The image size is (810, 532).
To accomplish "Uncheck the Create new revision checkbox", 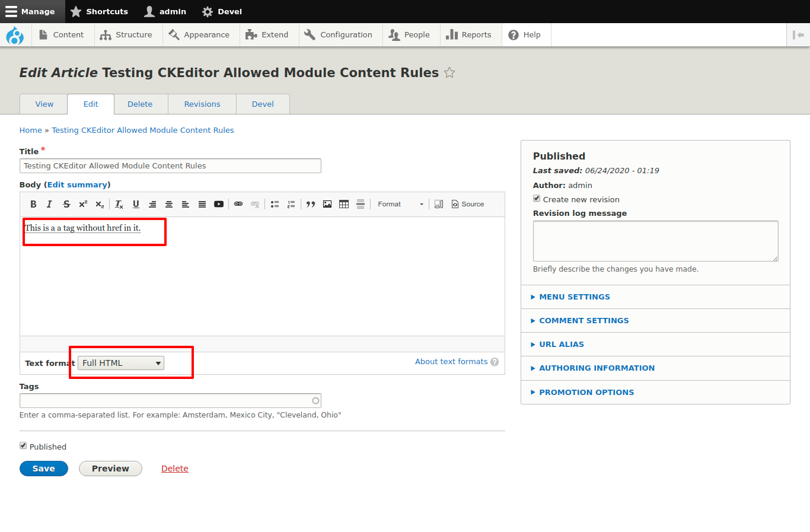I will [537, 199].
